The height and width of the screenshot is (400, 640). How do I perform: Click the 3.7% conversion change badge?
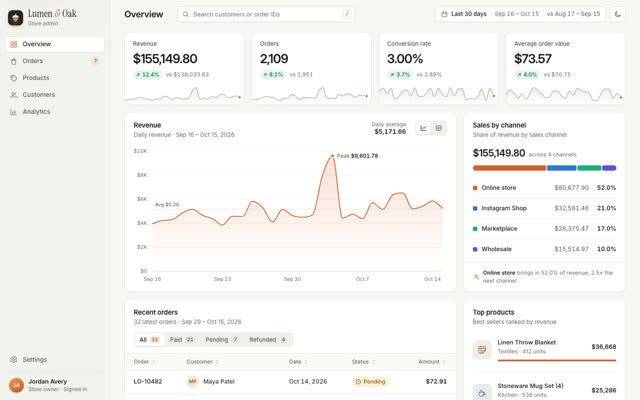coord(400,75)
